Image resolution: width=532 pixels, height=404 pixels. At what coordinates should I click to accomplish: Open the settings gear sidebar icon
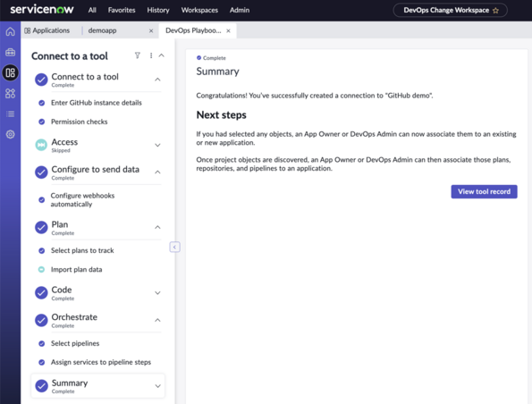[x=10, y=134]
